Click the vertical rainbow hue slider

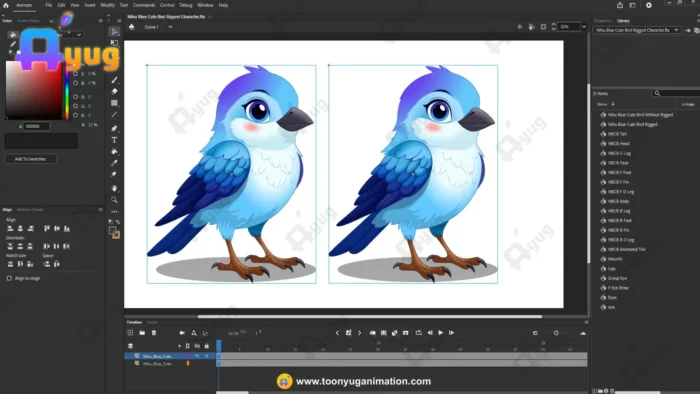[x=67, y=91]
